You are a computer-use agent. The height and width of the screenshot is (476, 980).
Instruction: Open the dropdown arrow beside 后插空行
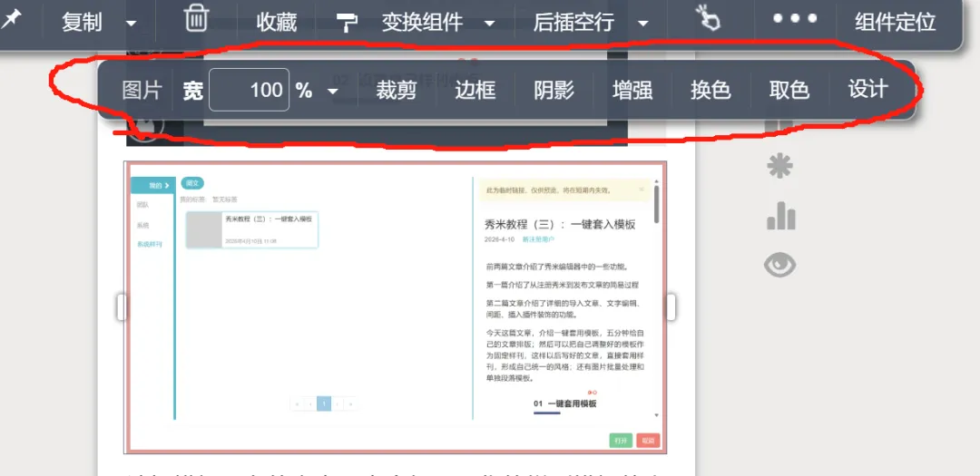coord(642,24)
